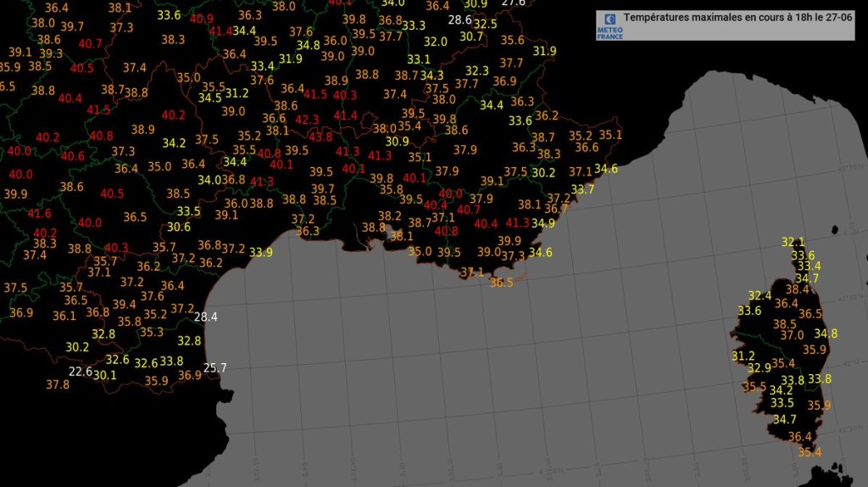868x487 pixels.
Task: Select the red 40.9 temperature label
Action: pos(202,19)
